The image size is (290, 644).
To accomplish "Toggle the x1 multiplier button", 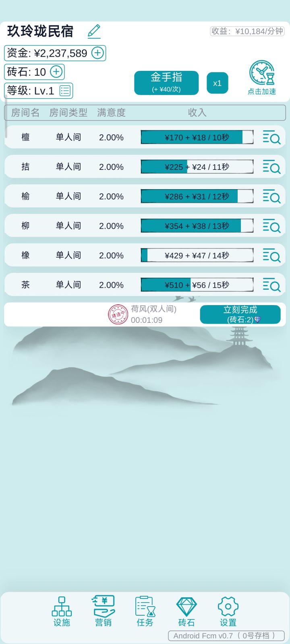I will (x=217, y=83).
